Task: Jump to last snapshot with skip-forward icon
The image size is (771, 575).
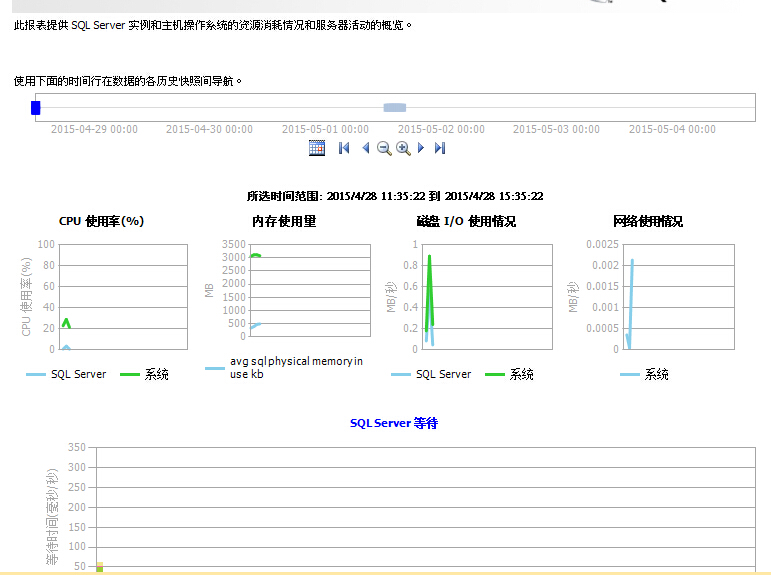Action: pyautogui.click(x=440, y=148)
